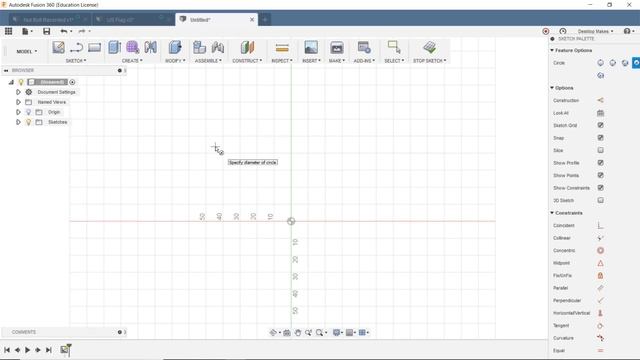Expand Origin tree node

pyautogui.click(x=18, y=112)
